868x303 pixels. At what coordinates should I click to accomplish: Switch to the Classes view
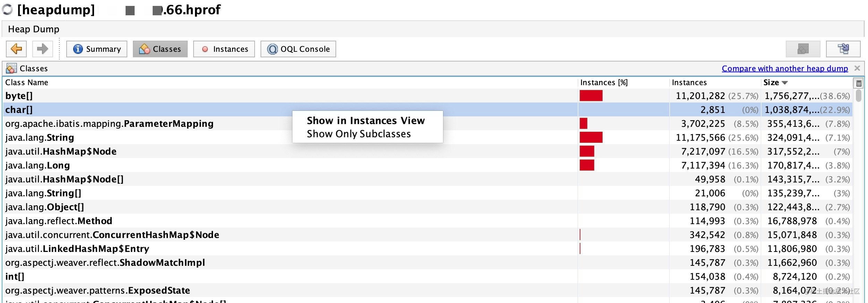pos(160,49)
